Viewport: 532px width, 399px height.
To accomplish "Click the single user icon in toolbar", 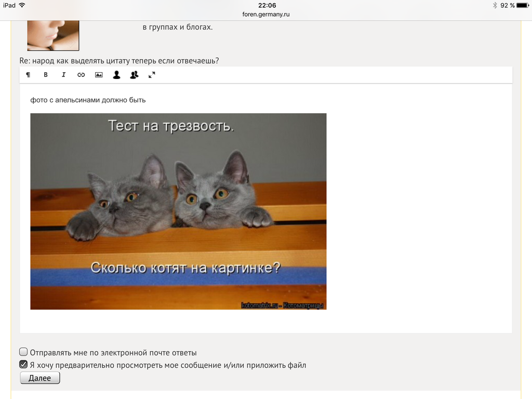I will [x=116, y=75].
